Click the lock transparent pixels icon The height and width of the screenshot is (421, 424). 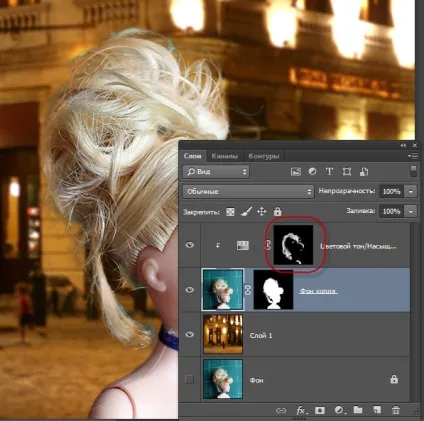pos(230,212)
